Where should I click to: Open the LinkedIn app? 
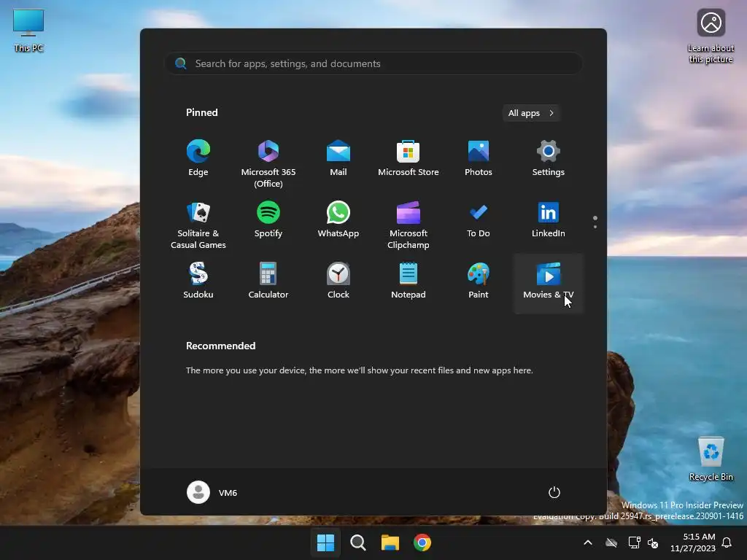(549, 219)
